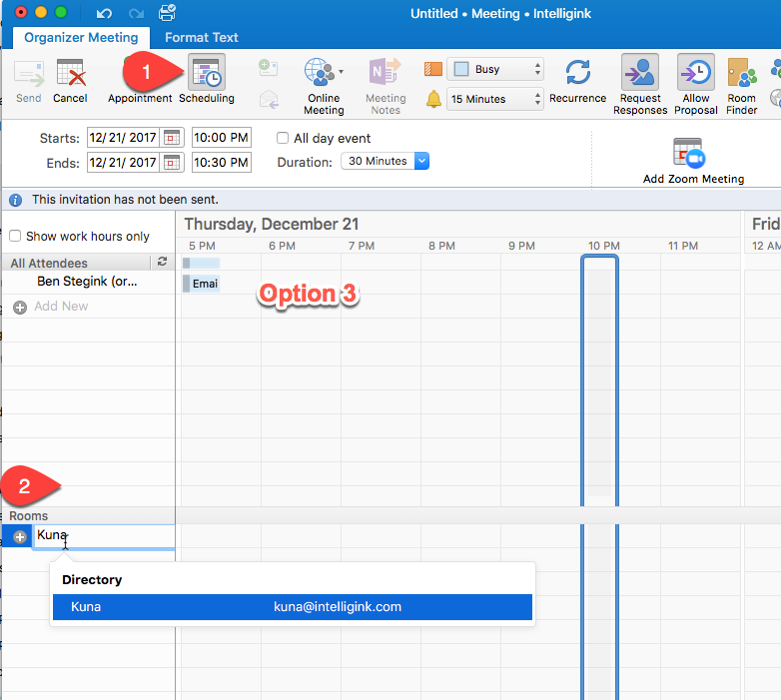Viewport: 781px width, 700px height.
Task: Click plus icon beside Kuna room field
Action: pos(19,536)
